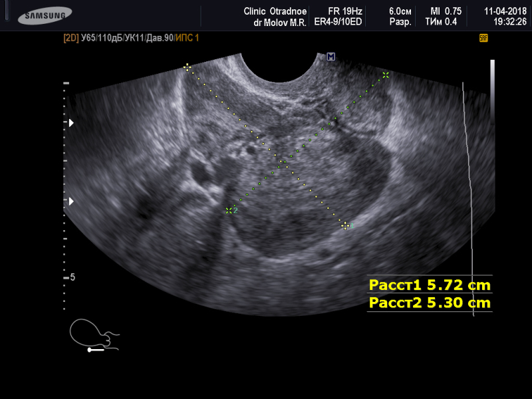The image size is (532, 399).
Task: Click the У65/110дБ/УК11/Дав.90 parameters text
Action: click(x=127, y=38)
